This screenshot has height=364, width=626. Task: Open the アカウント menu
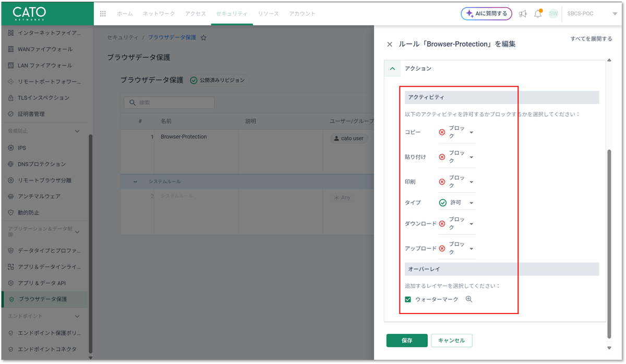coord(302,14)
